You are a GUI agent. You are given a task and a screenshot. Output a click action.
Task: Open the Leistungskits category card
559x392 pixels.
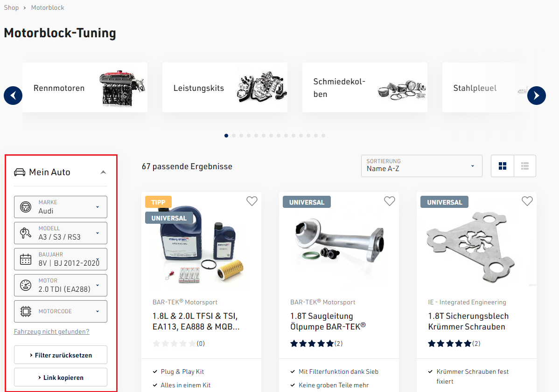coord(225,88)
